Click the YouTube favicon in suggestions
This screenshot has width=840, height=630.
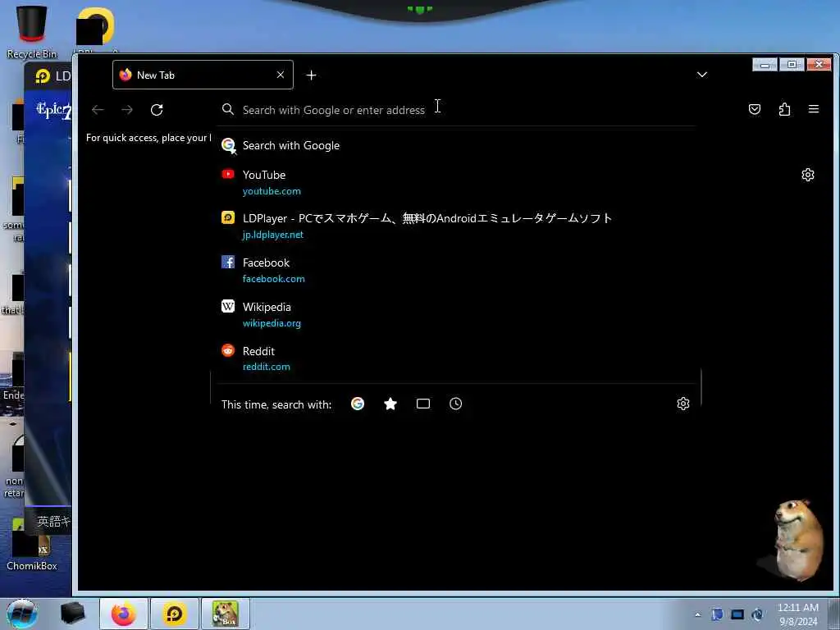228,174
